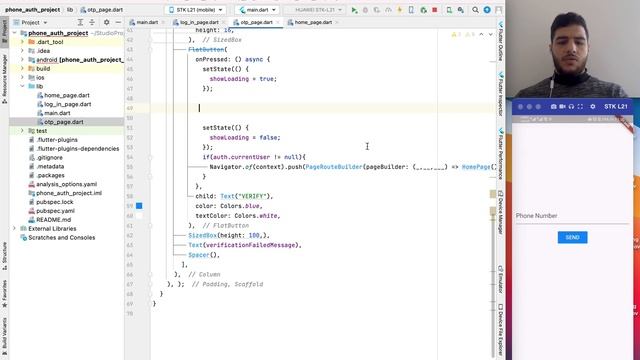Open log_in_page.dart in the project tree
The image size is (640, 360).
pos(68,104)
